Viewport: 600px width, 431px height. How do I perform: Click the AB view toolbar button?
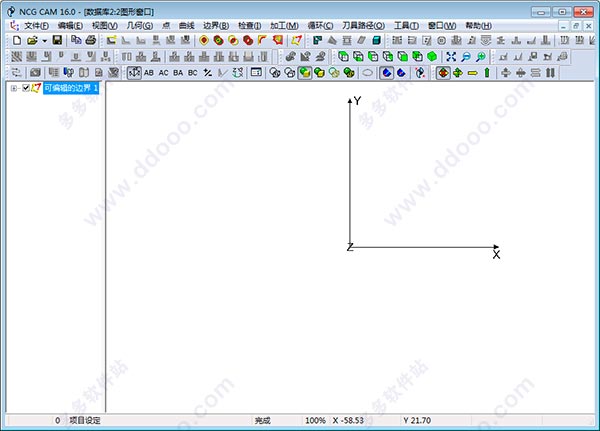(x=149, y=73)
